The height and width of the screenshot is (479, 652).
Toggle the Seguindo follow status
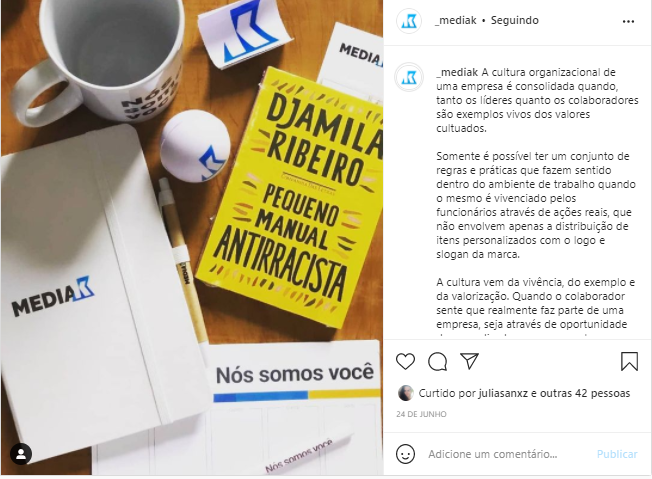pyautogui.click(x=514, y=20)
